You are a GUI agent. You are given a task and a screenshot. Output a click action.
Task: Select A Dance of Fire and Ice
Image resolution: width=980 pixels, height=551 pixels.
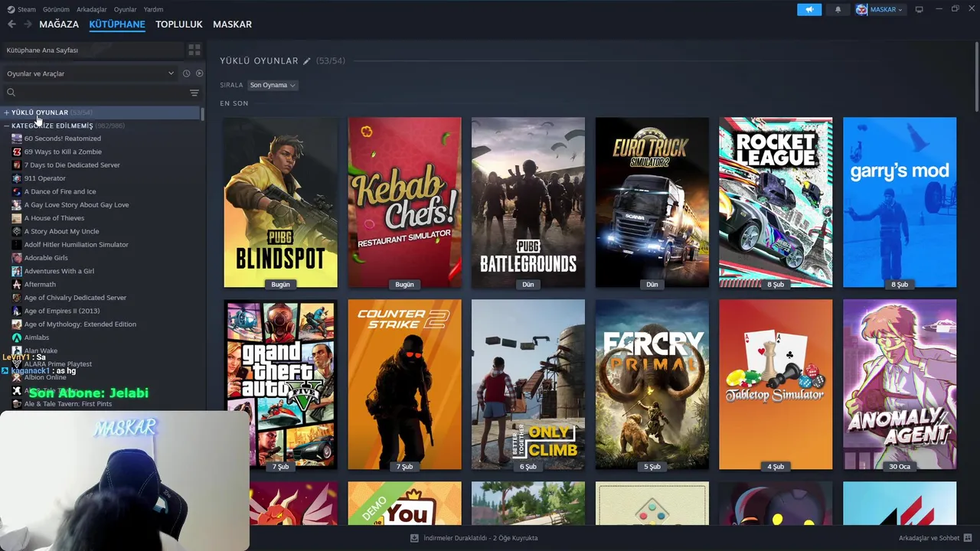click(x=60, y=191)
